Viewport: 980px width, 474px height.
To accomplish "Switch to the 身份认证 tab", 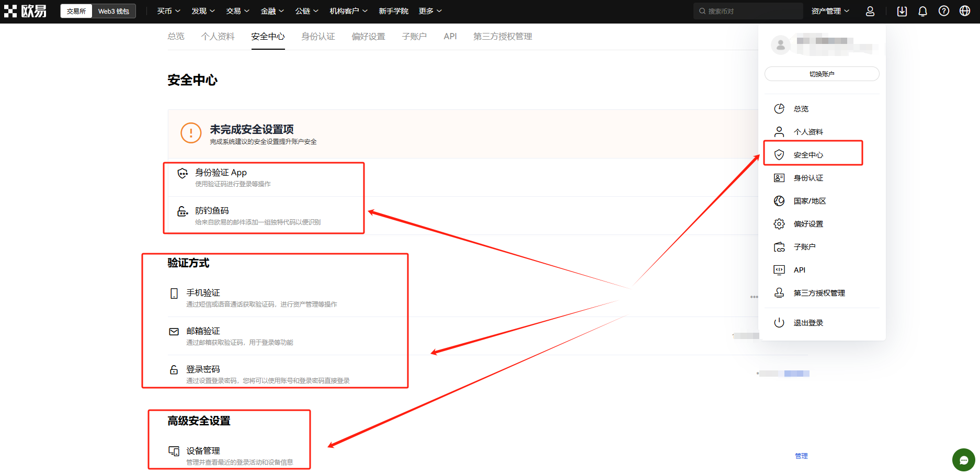I will coord(318,36).
